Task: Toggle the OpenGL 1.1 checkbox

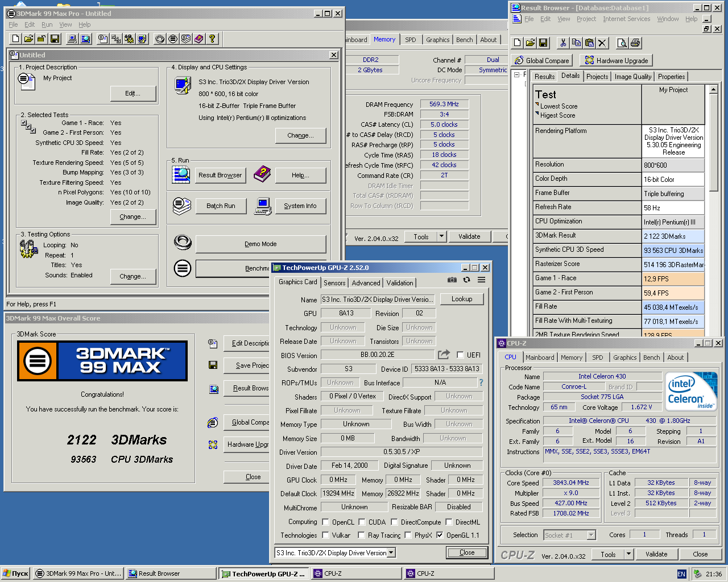Action: click(440, 535)
